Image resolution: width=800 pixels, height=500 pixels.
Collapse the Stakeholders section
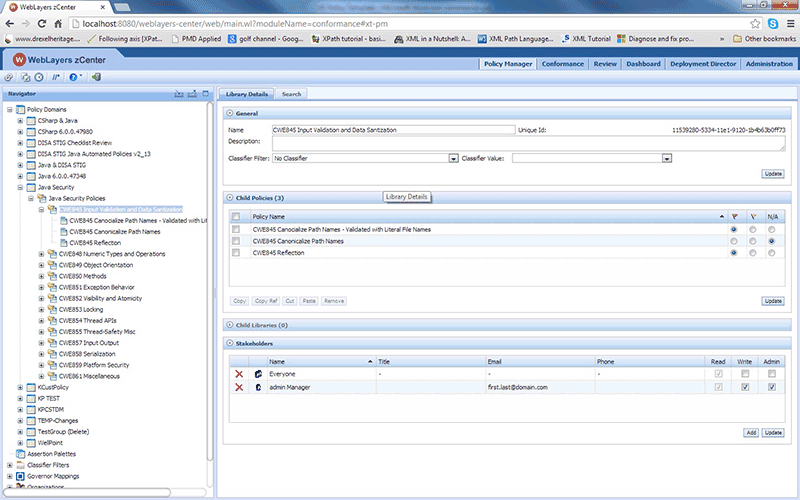pos(230,343)
